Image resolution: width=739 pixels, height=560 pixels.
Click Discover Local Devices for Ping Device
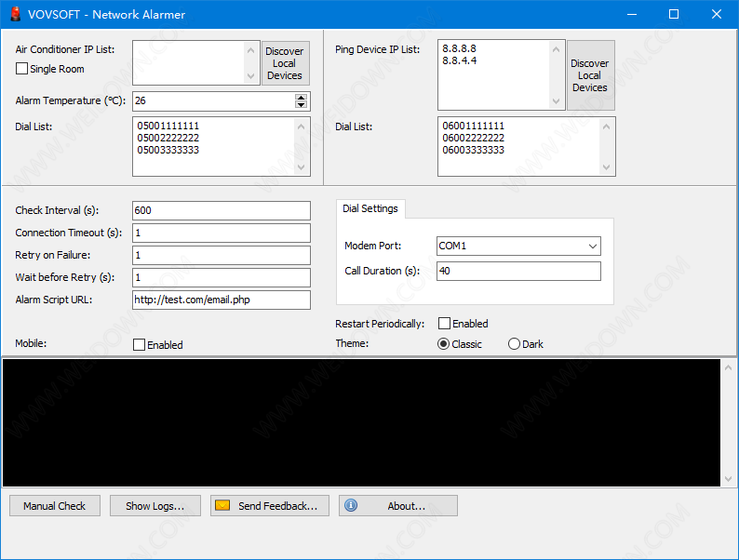pyautogui.click(x=590, y=75)
